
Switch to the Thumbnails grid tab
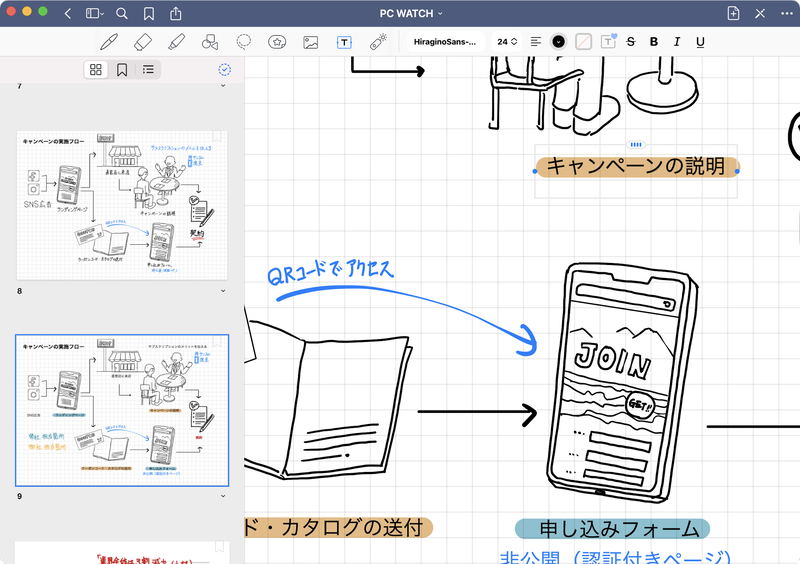[96, 69]
